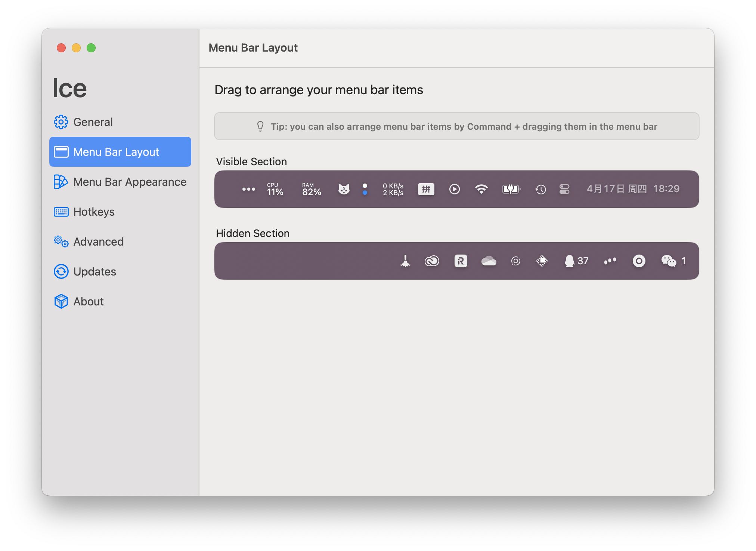Open the General settings tab
Viewport: 756px width, 551px height.
pos(93,122)
